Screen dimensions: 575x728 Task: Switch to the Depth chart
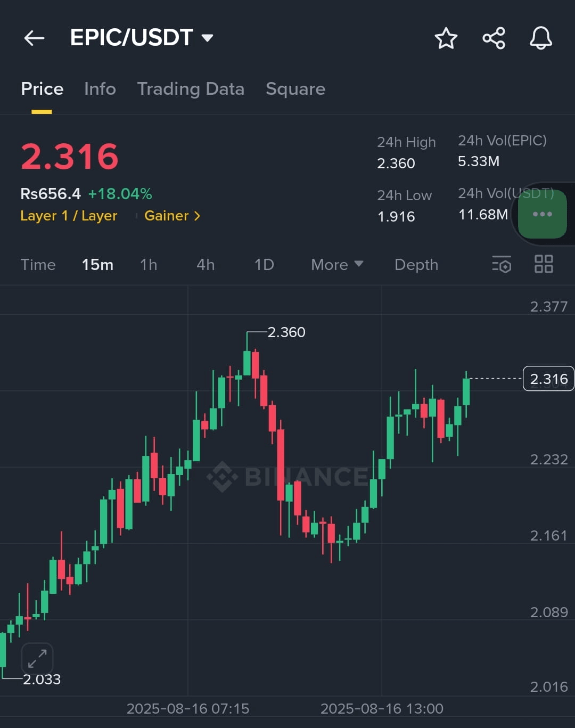tap(416, 265)
